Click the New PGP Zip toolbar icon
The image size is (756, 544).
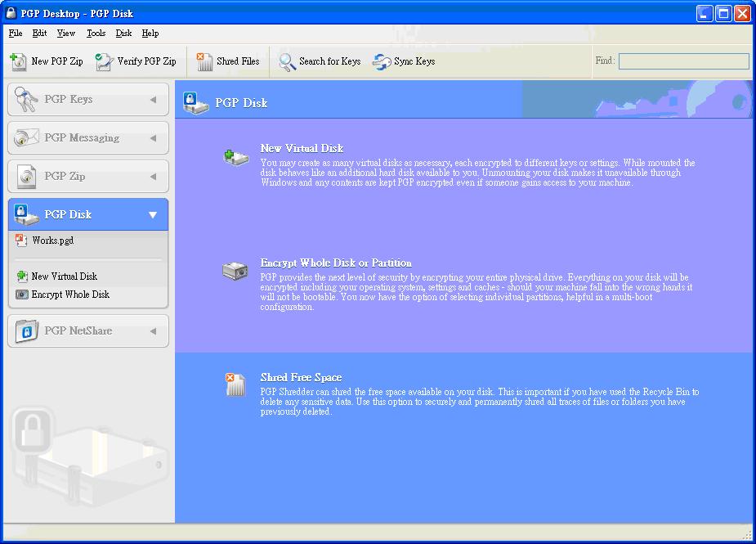click(18, 62)
